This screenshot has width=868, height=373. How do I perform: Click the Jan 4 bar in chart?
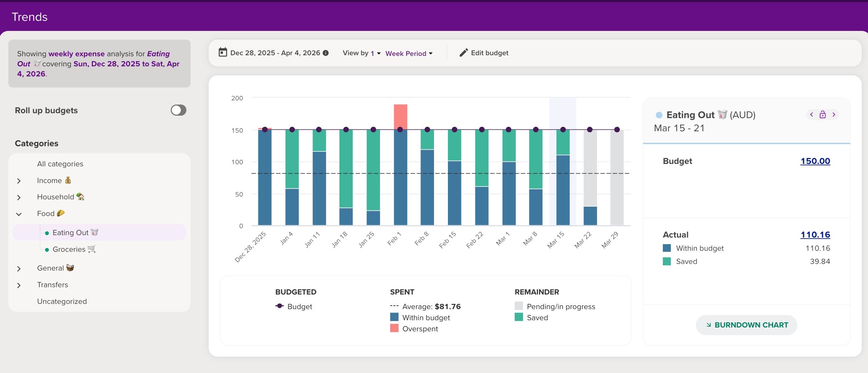[x=292, y=177]
